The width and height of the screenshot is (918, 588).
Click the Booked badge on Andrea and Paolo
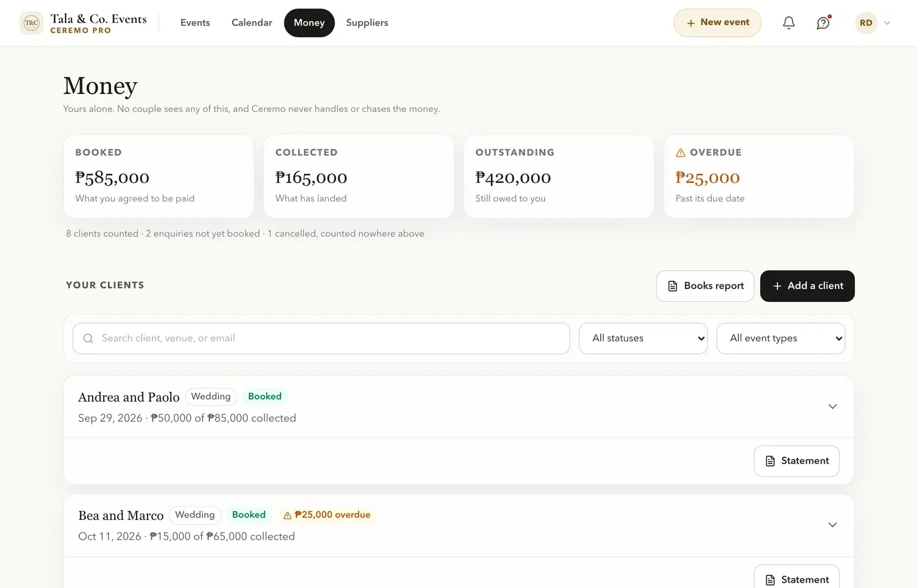click(x=265, y=396)
